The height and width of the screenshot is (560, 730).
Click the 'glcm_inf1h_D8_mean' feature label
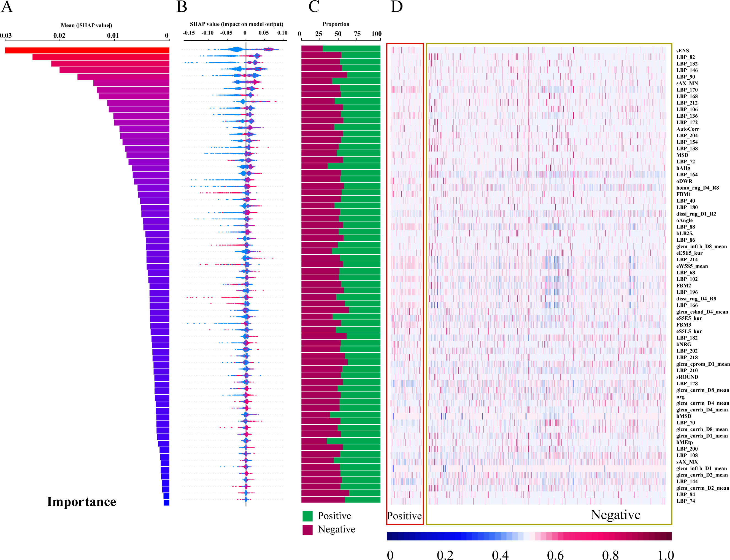[702, 246]
